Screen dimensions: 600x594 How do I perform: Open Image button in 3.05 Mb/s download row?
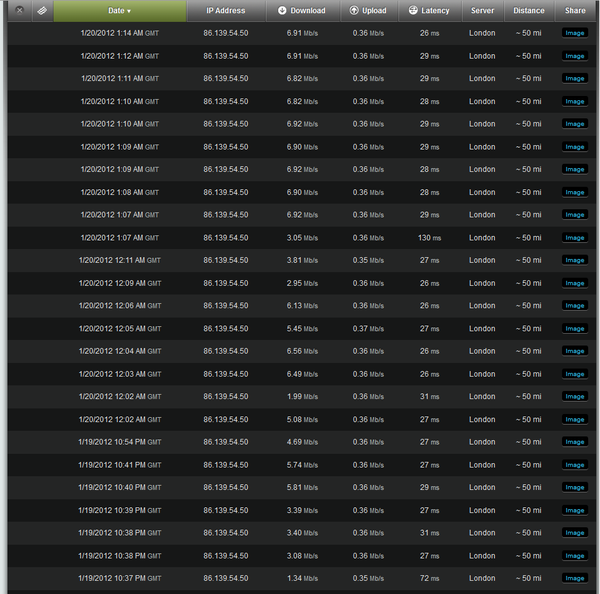(x=575, y=238)
